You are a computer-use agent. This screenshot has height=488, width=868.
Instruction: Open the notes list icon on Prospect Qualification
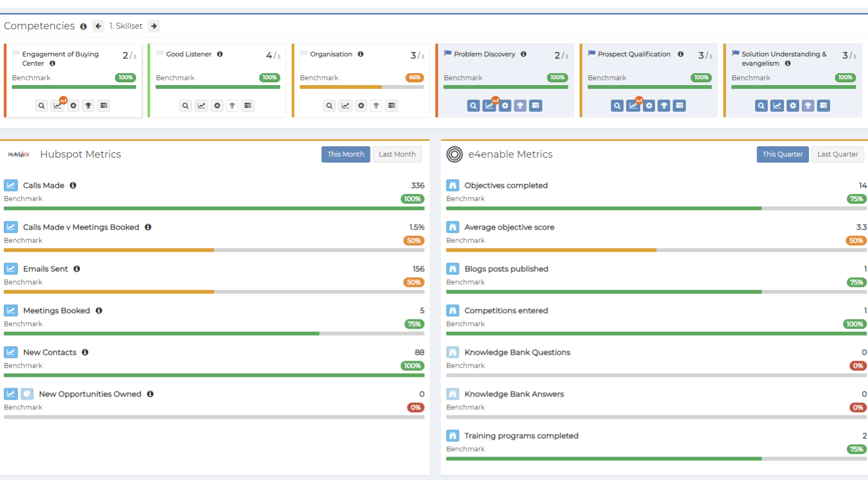click(x=680, y=105)
